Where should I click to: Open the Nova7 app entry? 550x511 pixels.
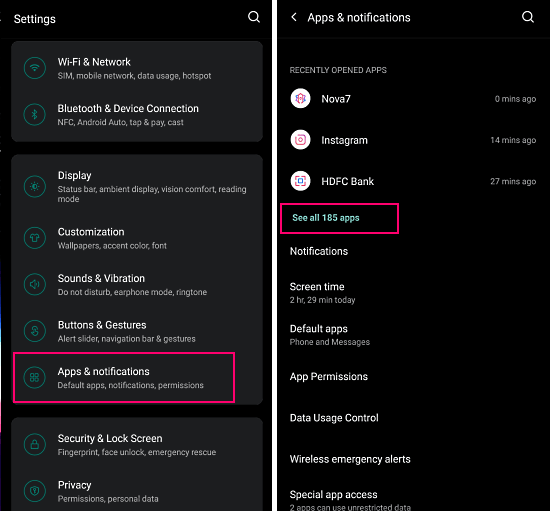click(x=413, y=99)
